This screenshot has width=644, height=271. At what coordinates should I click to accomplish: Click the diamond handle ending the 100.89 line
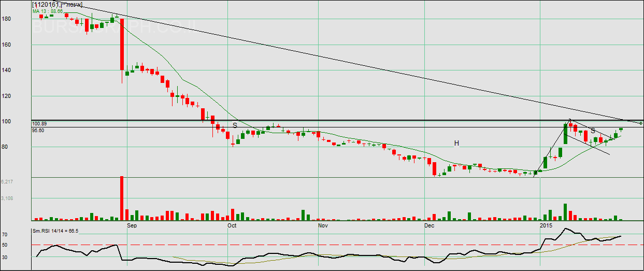[641, 123]
